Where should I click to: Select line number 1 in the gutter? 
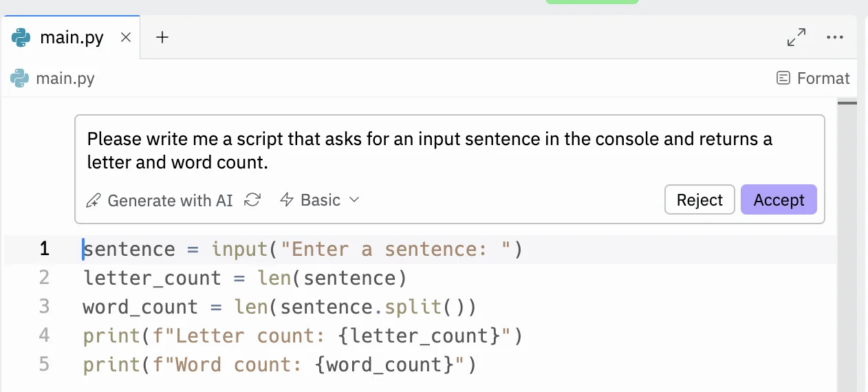coord(45,249)
